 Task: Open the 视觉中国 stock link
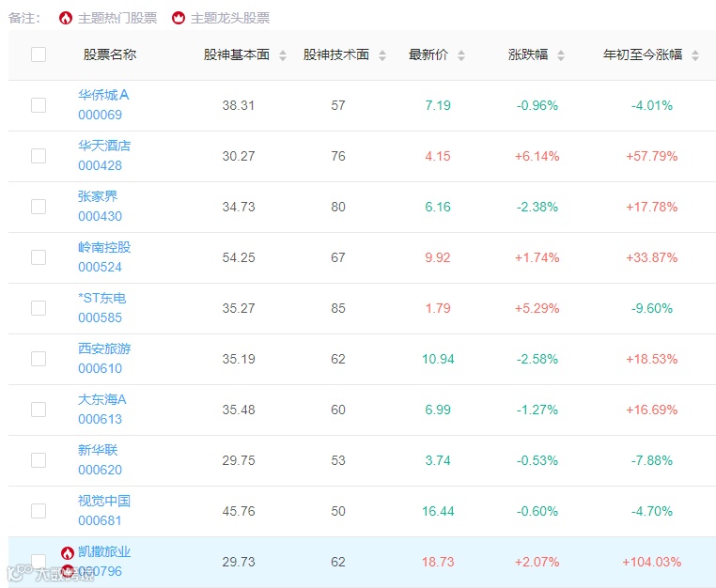coord(104,501)
